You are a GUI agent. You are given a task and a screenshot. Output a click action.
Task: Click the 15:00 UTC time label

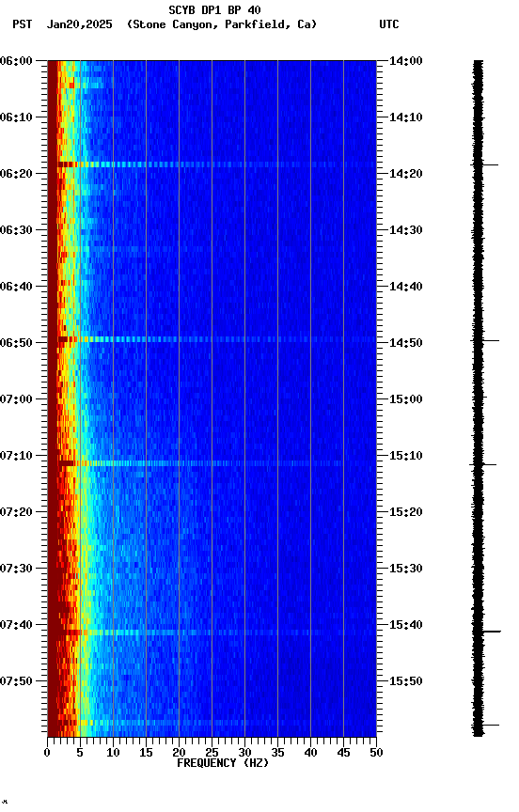coord(406,399)
